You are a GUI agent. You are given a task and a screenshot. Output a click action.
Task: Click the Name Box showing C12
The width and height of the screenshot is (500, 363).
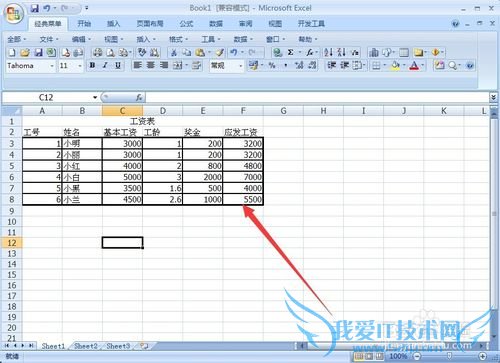(47, 97)
